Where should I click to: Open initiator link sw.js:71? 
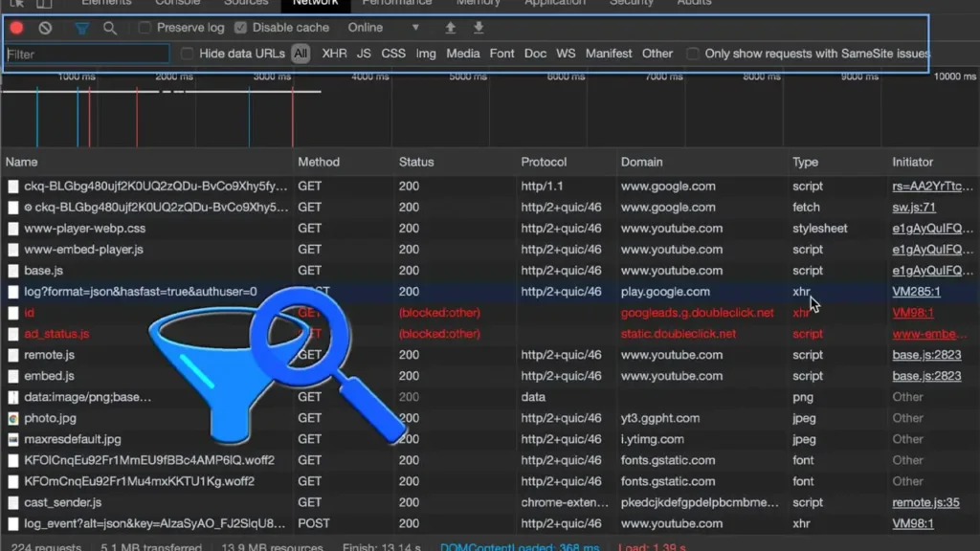[x=914, y=208]
